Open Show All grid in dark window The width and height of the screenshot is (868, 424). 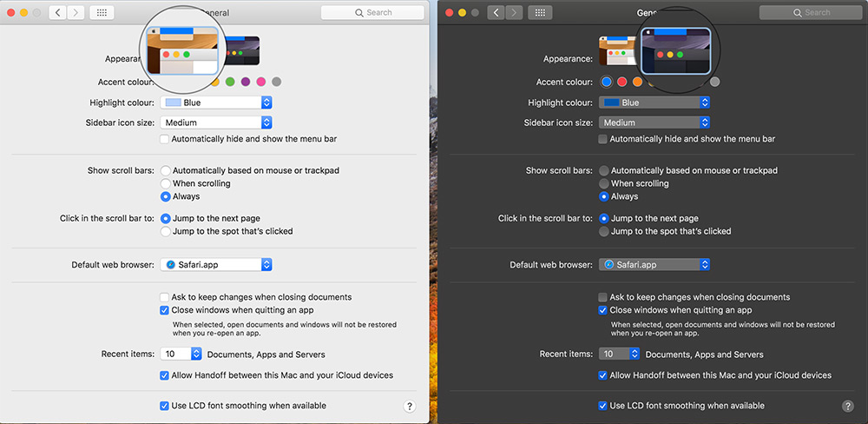[540, 13]
